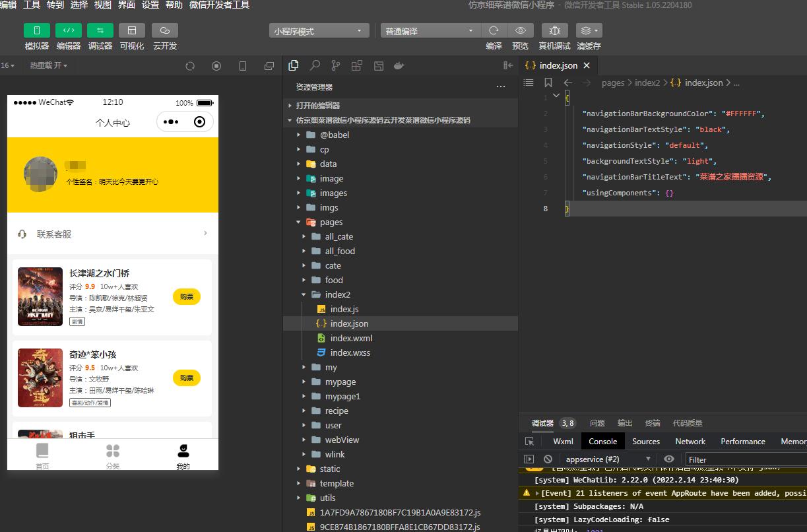Click the Preview eye icon
The image size is (807, 532).
pos(521,30)
